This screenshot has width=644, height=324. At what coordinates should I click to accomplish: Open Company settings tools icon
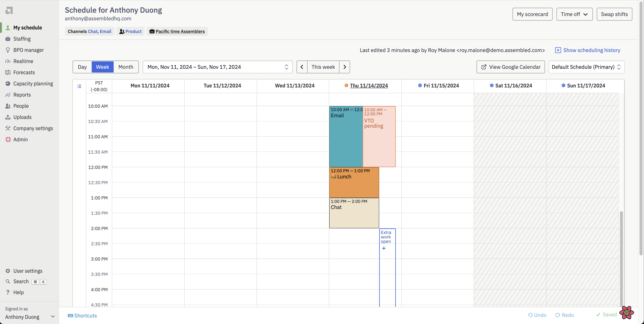(x=8, y=128)
